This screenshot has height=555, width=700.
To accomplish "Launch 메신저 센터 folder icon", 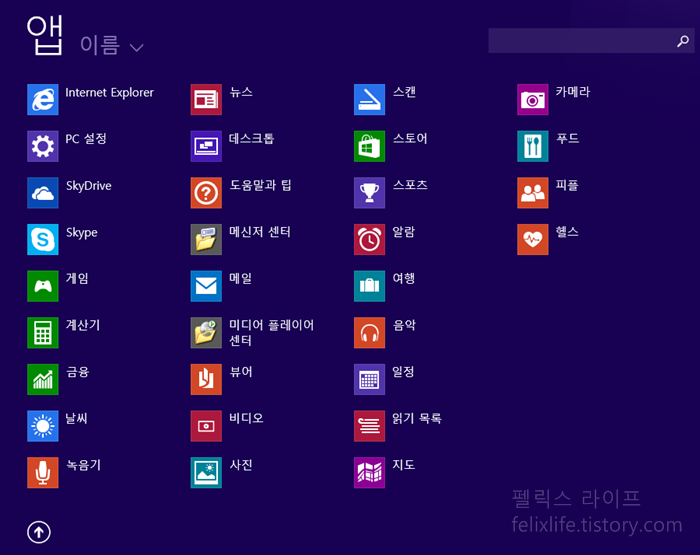I will point(206,239).
